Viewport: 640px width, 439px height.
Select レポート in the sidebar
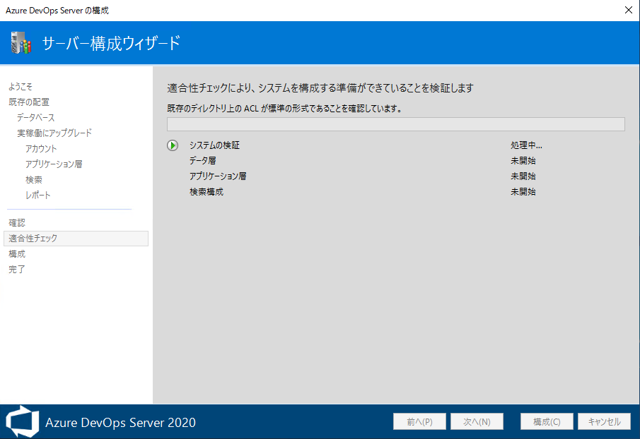(38, 195)
